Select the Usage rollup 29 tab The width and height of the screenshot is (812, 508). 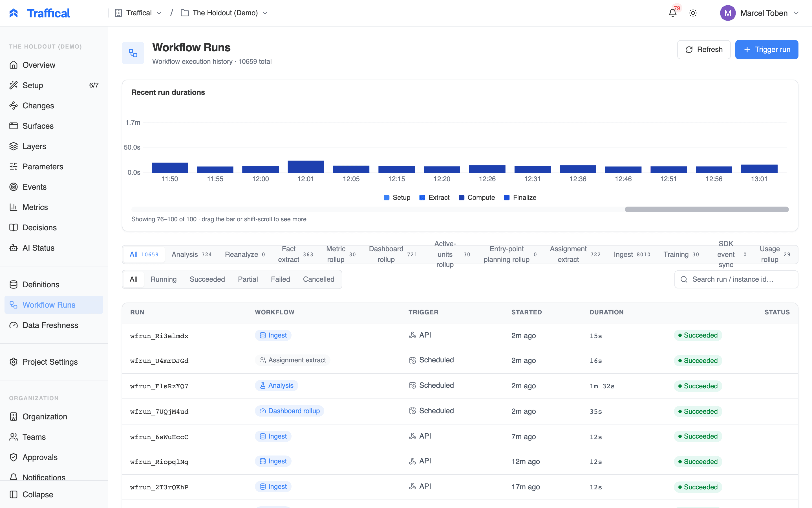[775, 254]
